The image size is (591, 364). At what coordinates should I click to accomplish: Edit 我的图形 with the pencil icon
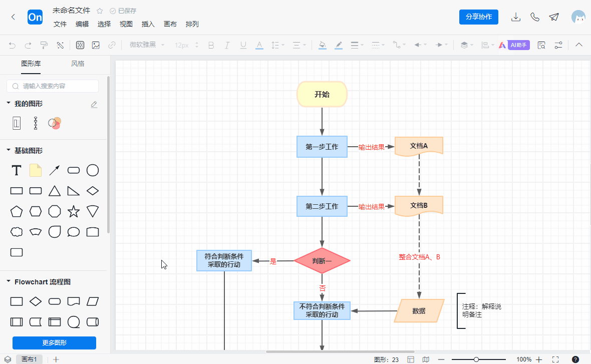[94, 104]
